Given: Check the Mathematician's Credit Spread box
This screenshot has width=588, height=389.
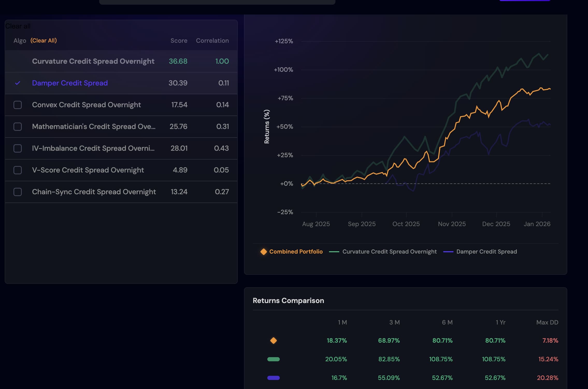Looking at the screenshot, I should click(x=18, y=127).
